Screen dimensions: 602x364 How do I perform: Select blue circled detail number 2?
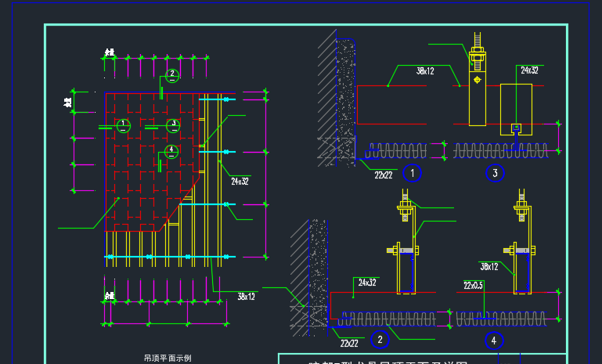380,340
